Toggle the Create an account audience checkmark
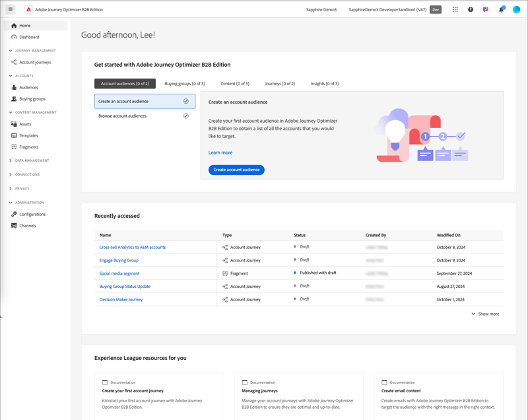The image size is (528, 420). [185, 101]
